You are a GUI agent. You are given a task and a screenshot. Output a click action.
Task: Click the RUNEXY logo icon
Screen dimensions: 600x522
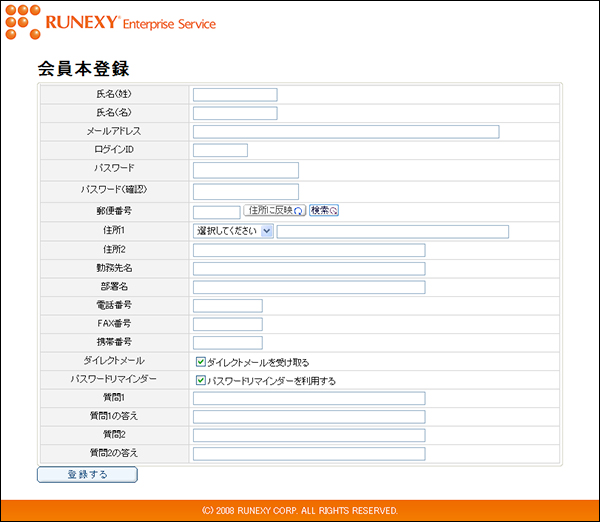click(x=23, y=22)
